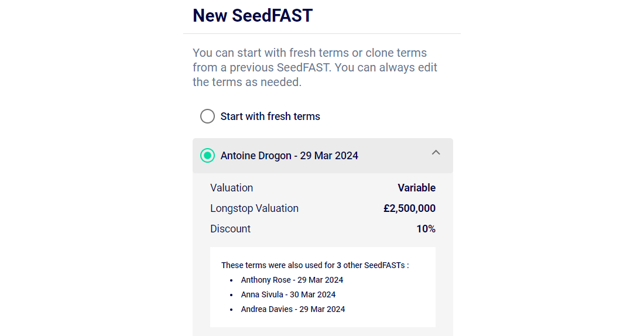Click "Anna Sivula - 30 Mar 2024" list entry
This screenshot has height=336, width=644.
pyautogui.click(x=288, y=294)
